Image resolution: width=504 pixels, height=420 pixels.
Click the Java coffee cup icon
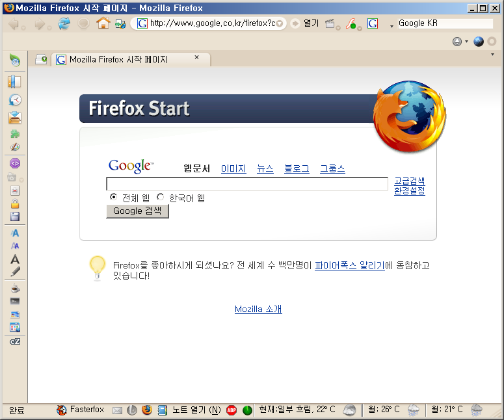[x=15, y=288]
